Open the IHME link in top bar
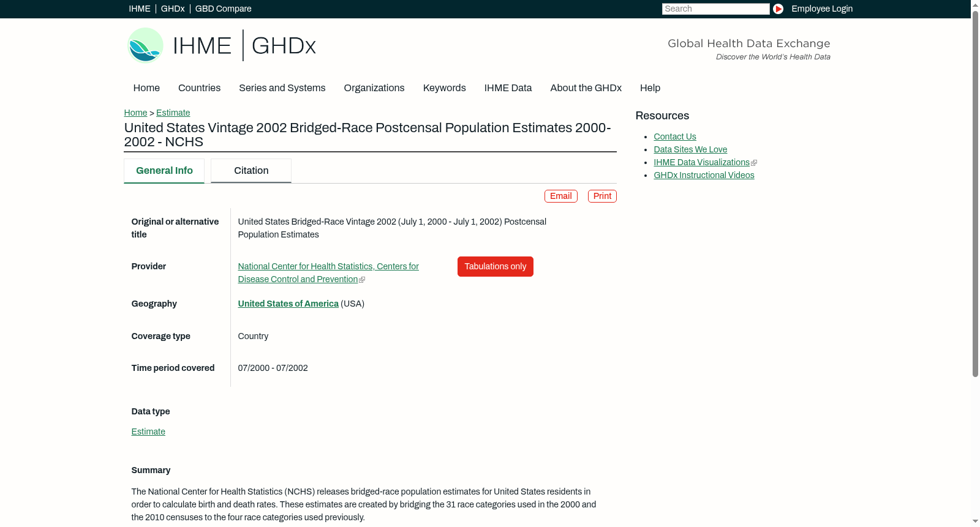 140,9
